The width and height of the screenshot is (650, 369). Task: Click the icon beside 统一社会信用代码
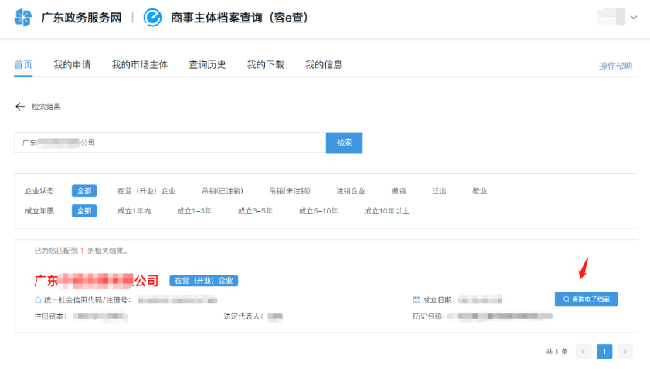coord(38,300)
